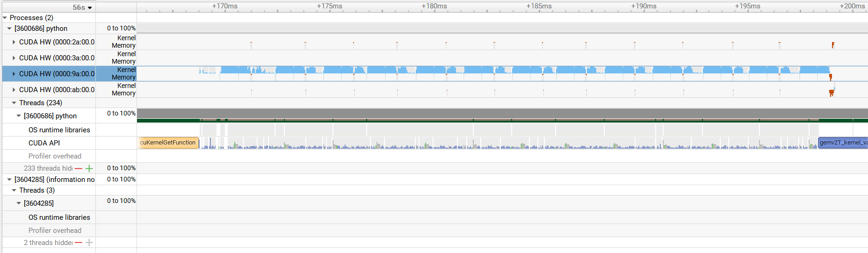Collapse the Threads (234) group

pos(14,103)
